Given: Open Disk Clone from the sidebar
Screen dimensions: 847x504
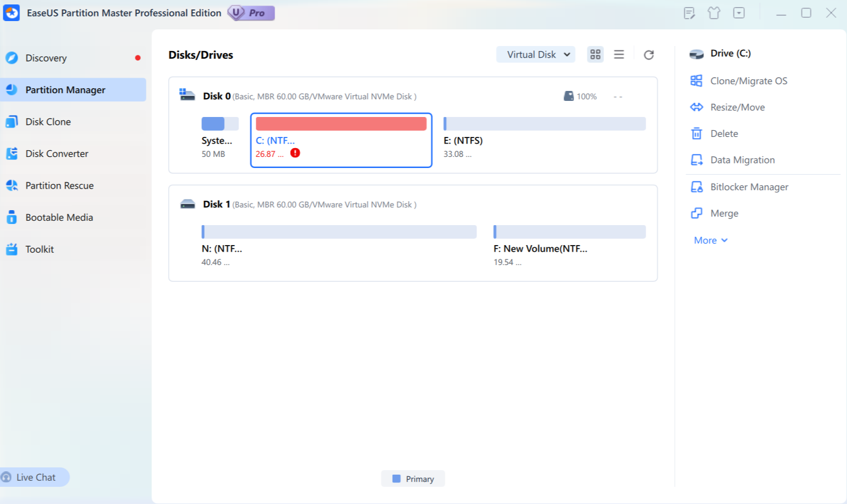Looking at the screenshot, I should pyautogui.click(x=73, y=122).
